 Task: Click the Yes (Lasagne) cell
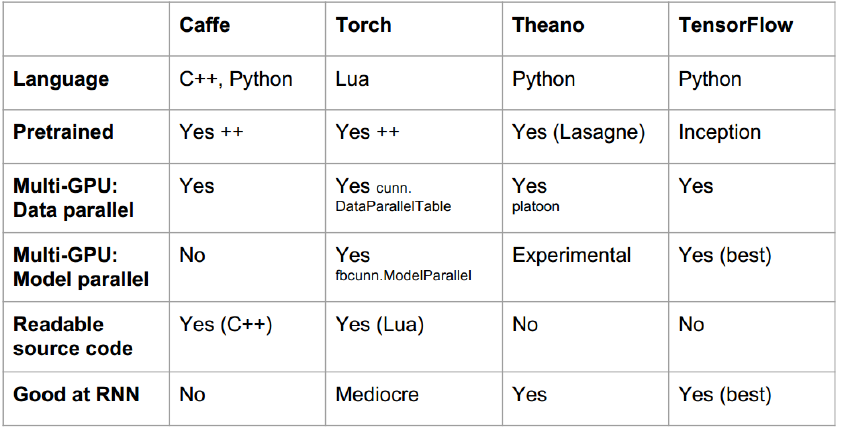coord(579,132)
